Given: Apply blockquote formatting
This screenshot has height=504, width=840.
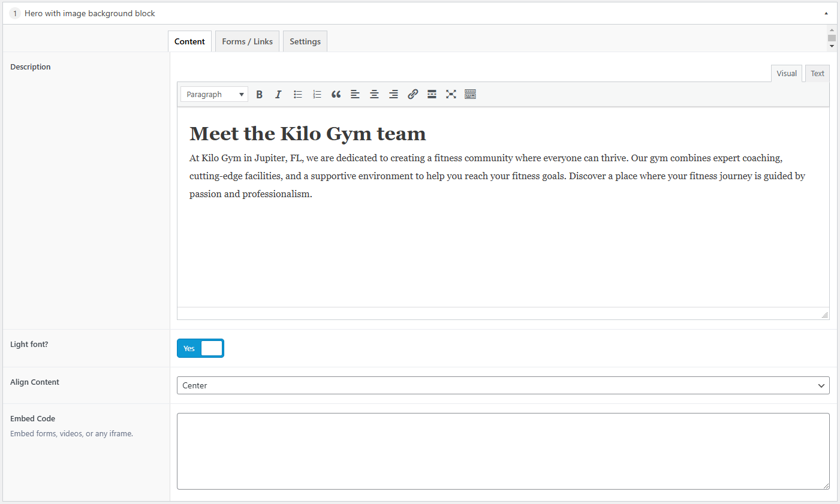Looking at the screenshot, I should (x=336, y=94).
